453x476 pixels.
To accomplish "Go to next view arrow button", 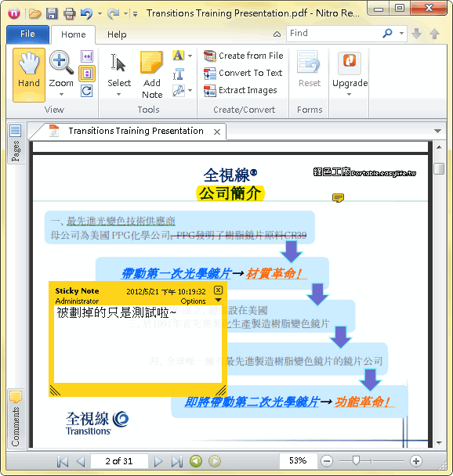I will (215, 461).
